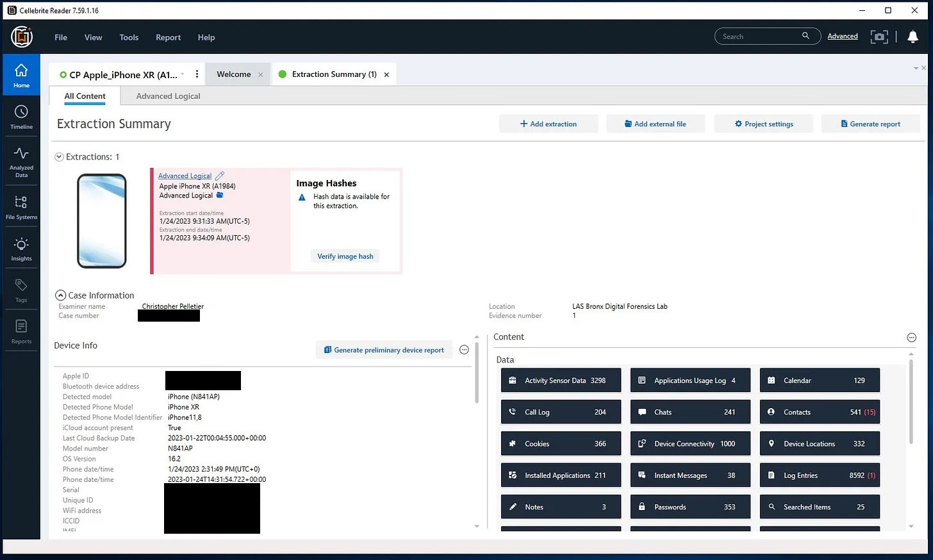Open the Timeline sidebar section
Screen dimensions: 933x560
pyautogui.click(x=21, y=117)
